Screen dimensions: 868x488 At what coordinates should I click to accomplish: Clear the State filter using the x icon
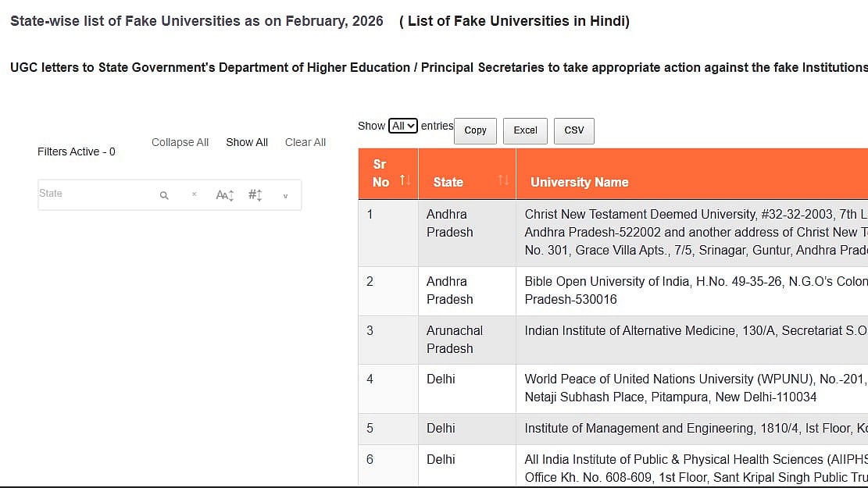194,194
